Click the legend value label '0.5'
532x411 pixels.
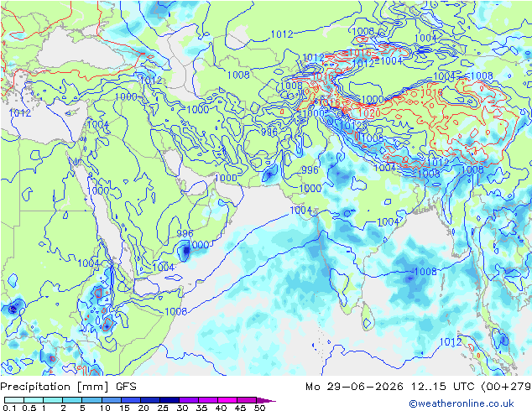click(29, 408)
